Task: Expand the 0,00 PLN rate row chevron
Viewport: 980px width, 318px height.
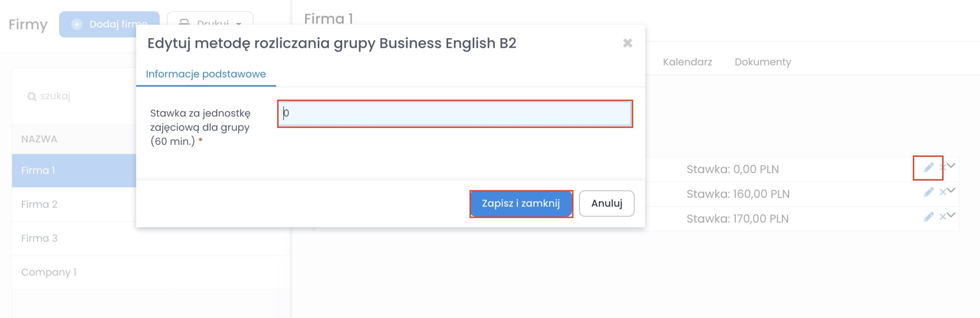Action: [x=951, y=165]
